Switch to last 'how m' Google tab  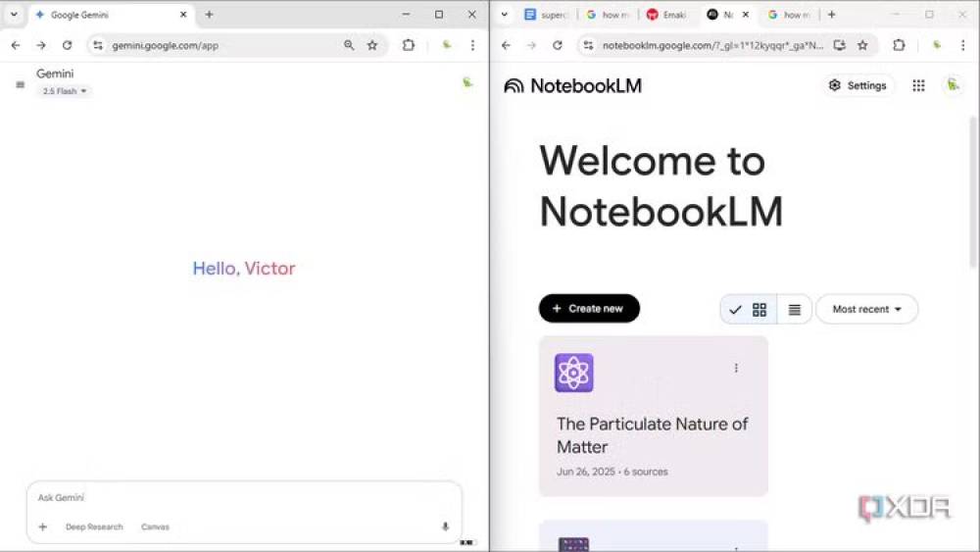pos(789,15)
